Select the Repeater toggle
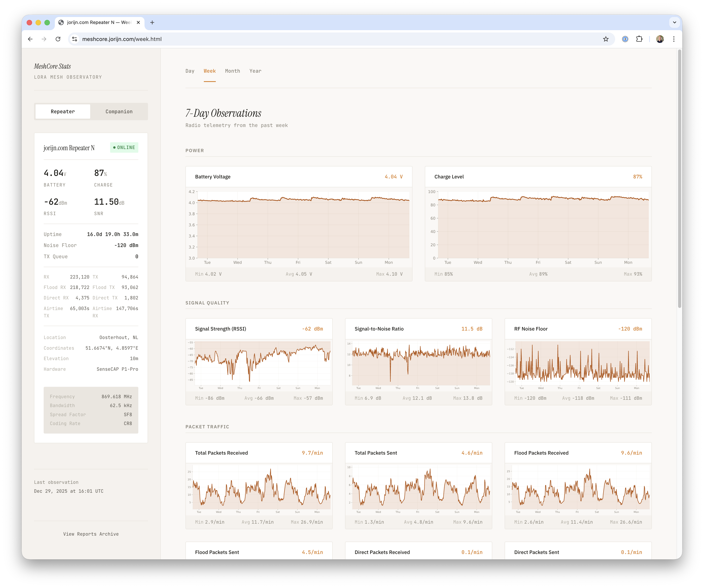The width and height of the screenshot is (704, 588). [x=62, y=111]
